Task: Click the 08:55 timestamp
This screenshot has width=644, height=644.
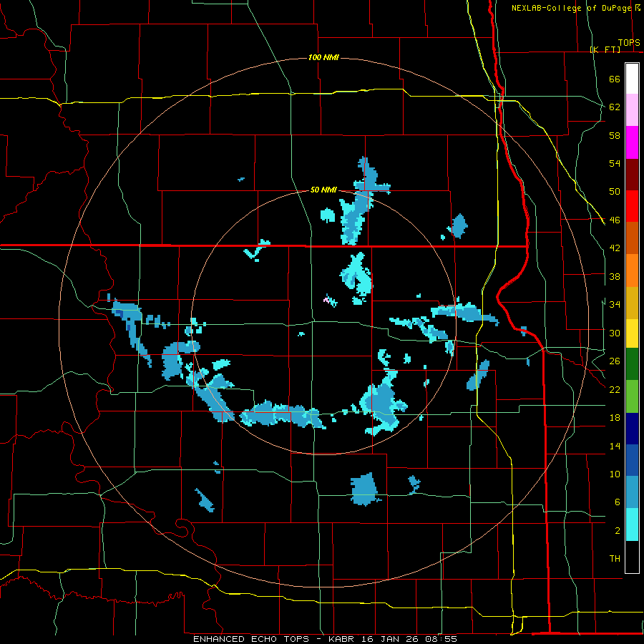Action: pyautogui.click(x=441, y=639)
